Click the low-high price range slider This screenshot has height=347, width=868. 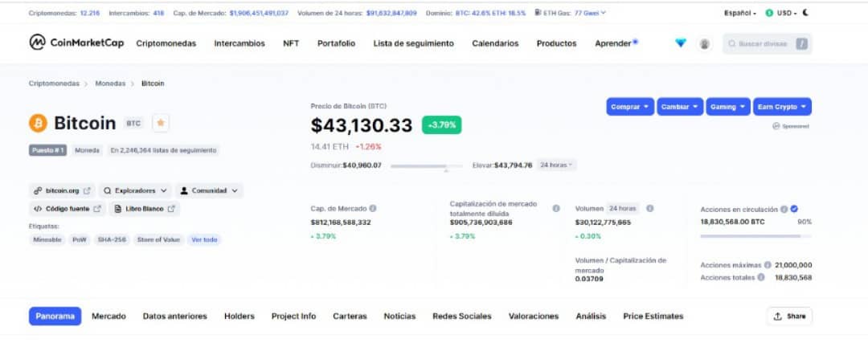point(427,166)
